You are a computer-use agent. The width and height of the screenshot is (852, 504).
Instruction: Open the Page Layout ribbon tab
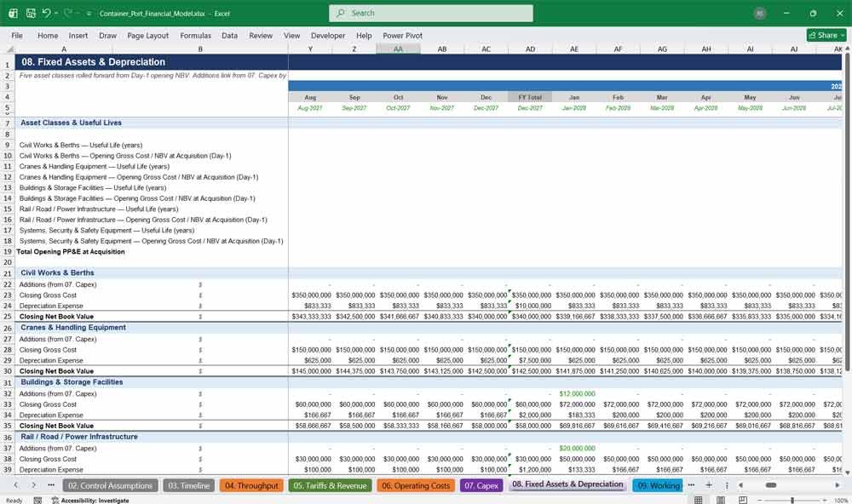[x=147, y=35]
